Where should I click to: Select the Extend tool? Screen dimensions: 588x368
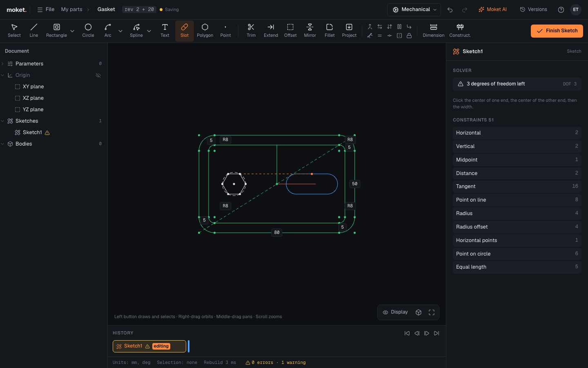(x=271, y=31)
